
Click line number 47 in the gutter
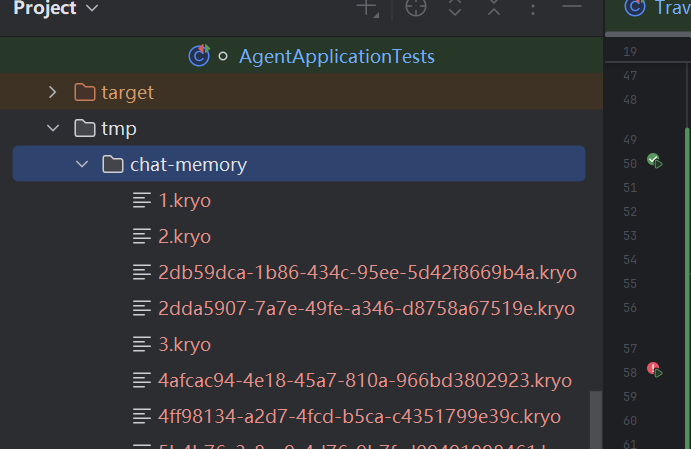630,76
